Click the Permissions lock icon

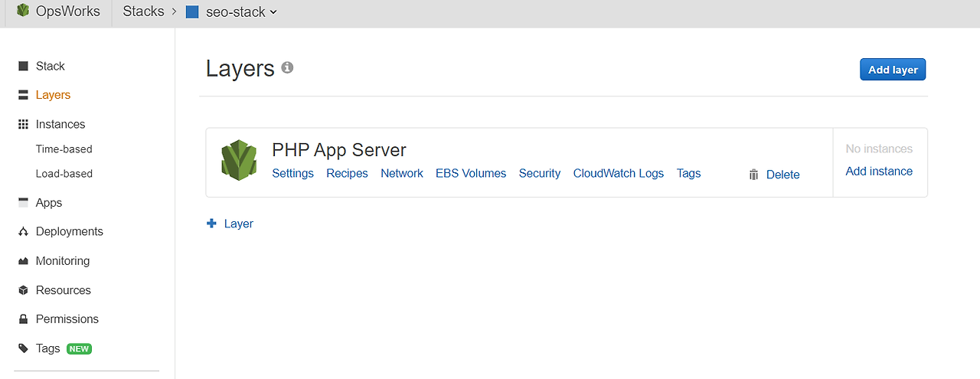pyautogui.click(x=23, y=319)
